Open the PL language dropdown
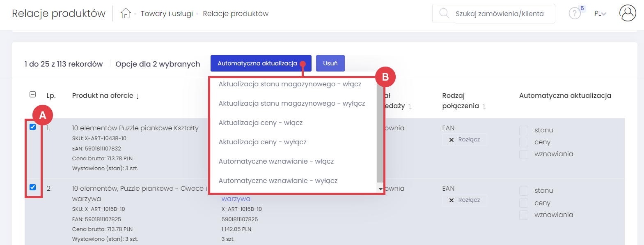Screen dimensions: 644x245 tap(600, 14)
